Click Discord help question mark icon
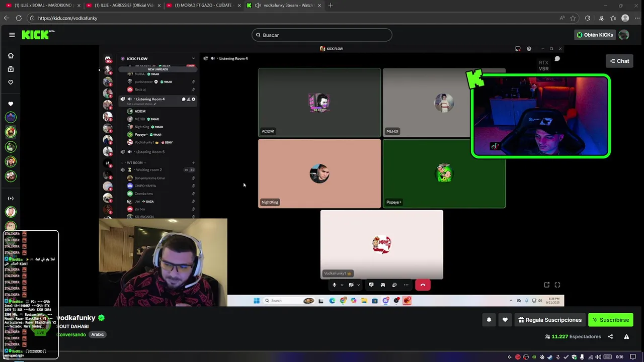This screenshot has width=644, height=362. 529,49
